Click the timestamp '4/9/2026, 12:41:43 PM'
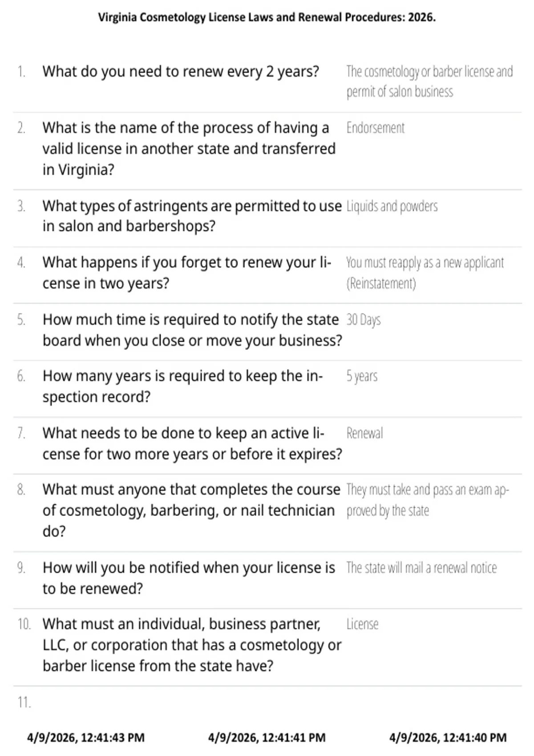This screenshot has width=534, height=756. click(x=86, y=737)
